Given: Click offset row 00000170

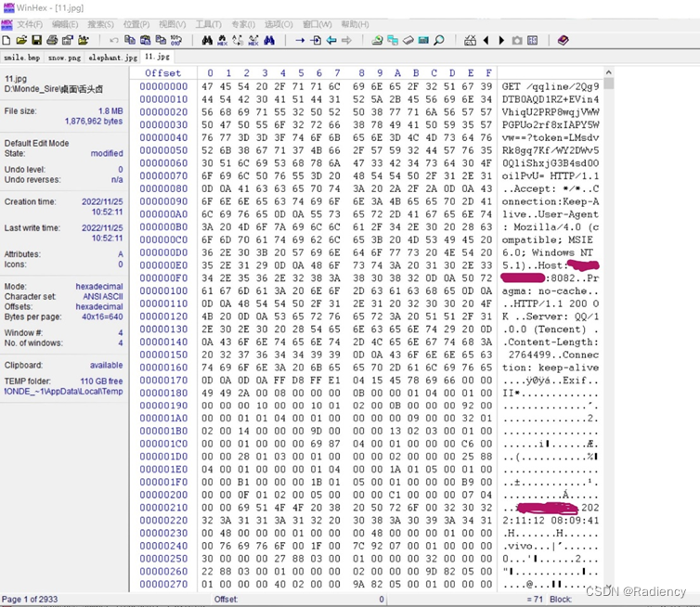Looking at the screenshot, I should pos(163,381).
